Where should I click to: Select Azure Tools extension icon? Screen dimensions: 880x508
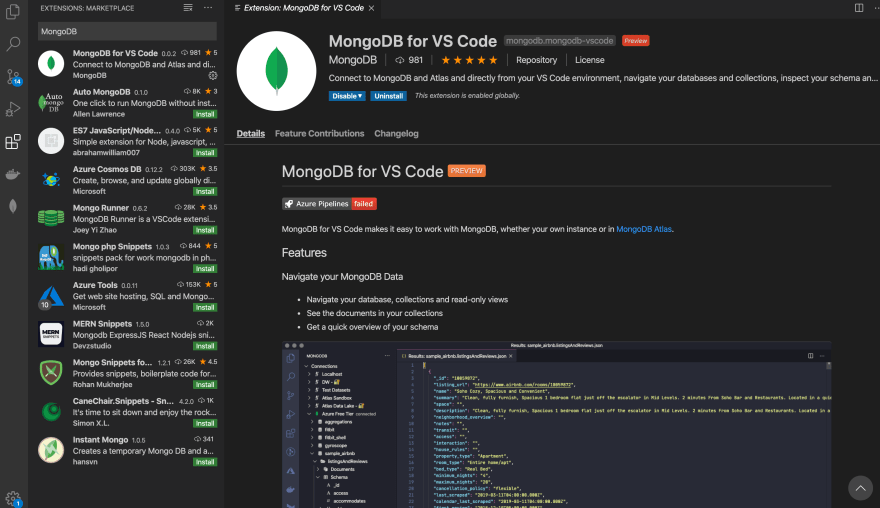point(51,296)
